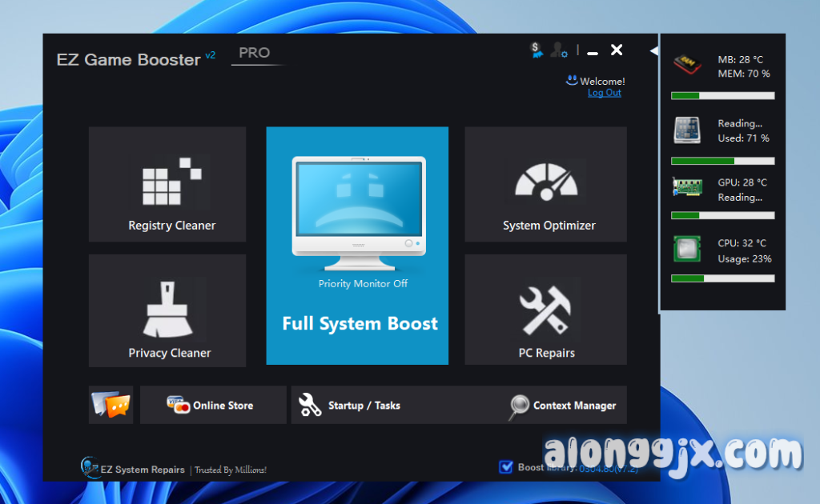Select the PRO edition tab
The image size is (820, 504).
point(255,53)
